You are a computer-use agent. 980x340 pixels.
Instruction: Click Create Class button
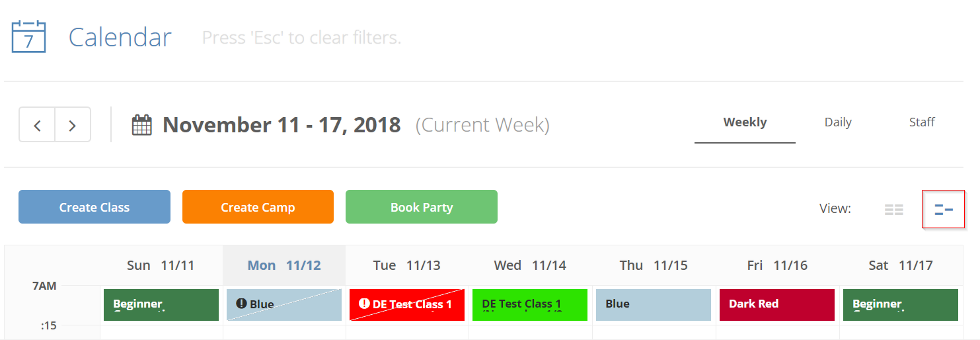(94, 207)
